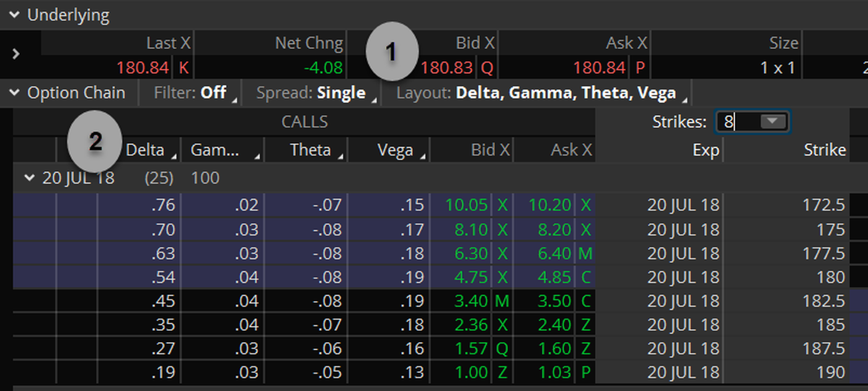The height and width of the screenshot is (391, 868).
Task: Open the Spread: Single dropdown
Action: 316,93
